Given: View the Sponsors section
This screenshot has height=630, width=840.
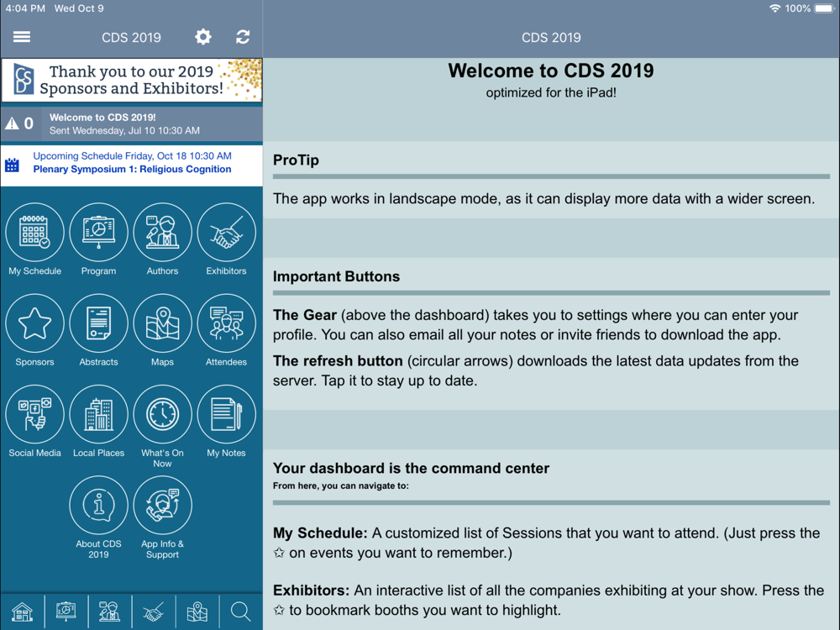Looking at the screenshot, I should [35, 324].
